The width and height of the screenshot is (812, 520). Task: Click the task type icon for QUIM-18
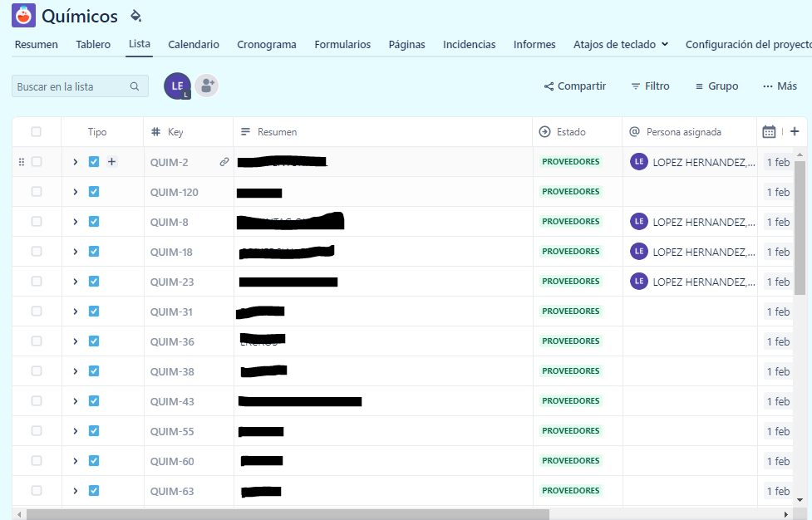(94, 252)
